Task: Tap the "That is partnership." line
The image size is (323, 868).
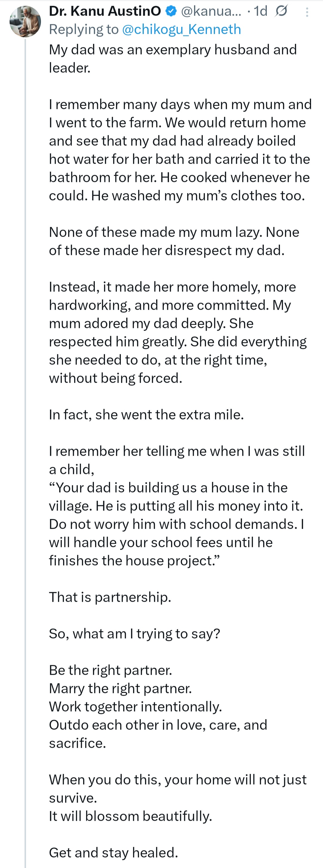Action: (x=110, y=597)
